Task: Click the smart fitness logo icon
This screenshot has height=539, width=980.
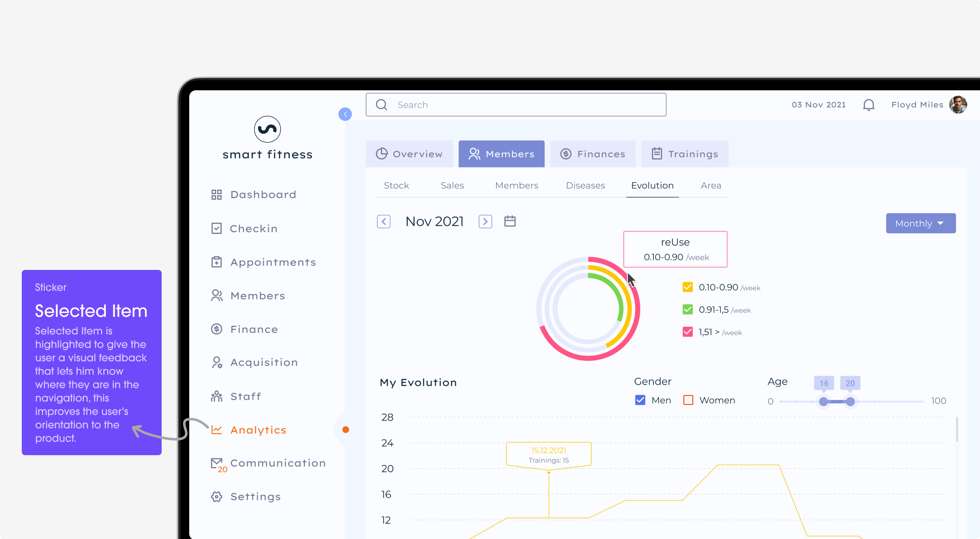Action: click(x=267, y=129)
